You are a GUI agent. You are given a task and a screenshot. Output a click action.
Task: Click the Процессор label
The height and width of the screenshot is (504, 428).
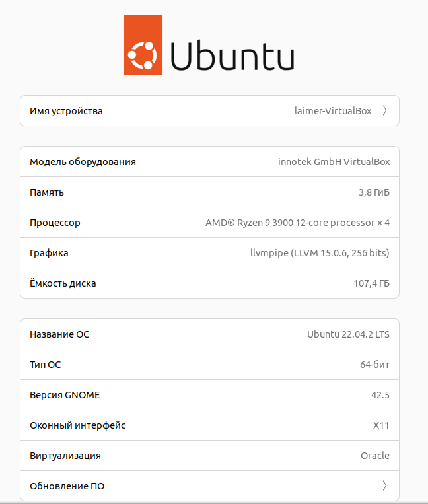coord(55,223)
